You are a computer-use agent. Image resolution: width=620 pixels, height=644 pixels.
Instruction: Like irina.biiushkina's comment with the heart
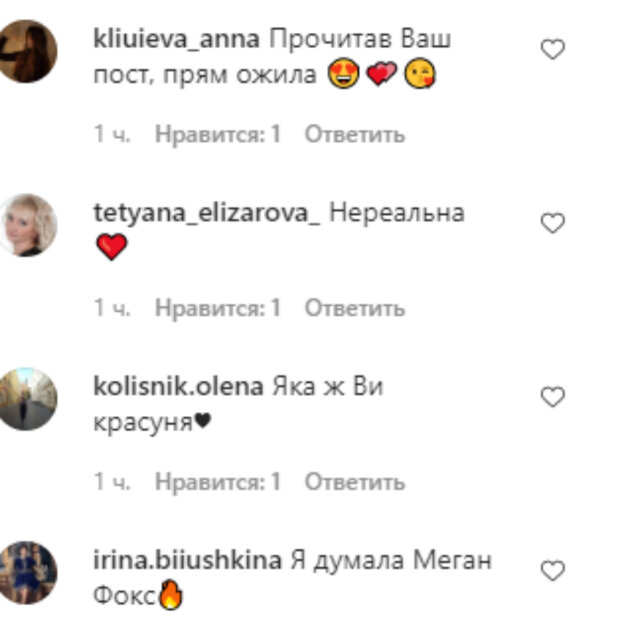point(553,570)
